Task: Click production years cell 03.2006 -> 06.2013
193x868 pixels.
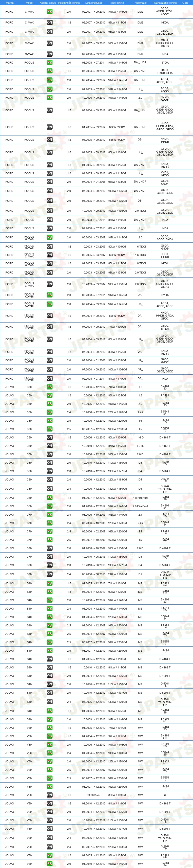Action: (x=94, y=574)
